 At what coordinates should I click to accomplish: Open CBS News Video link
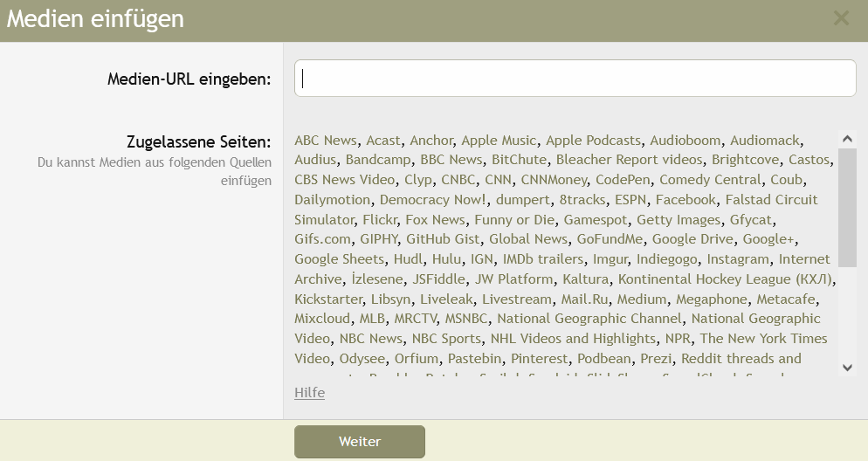tap(345, 179)
